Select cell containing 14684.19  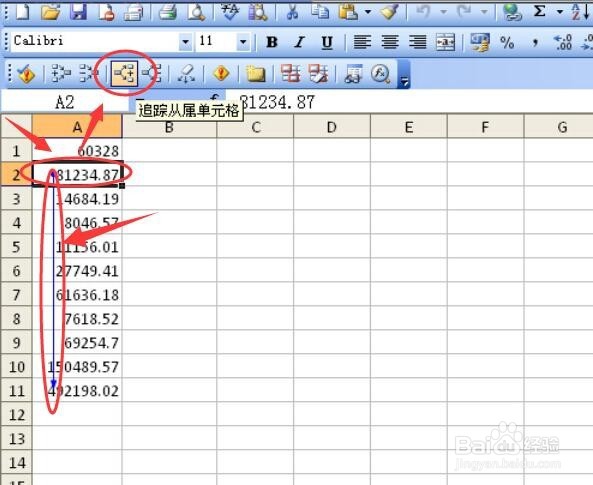coord(77,199)
